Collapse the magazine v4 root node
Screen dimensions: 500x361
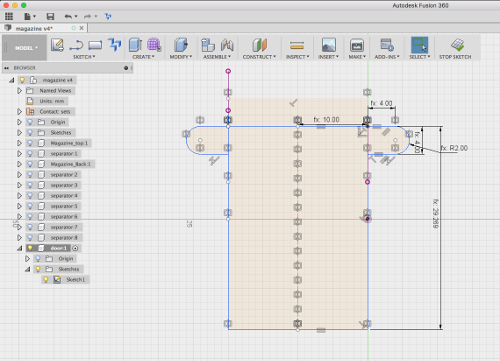(12, 80)
